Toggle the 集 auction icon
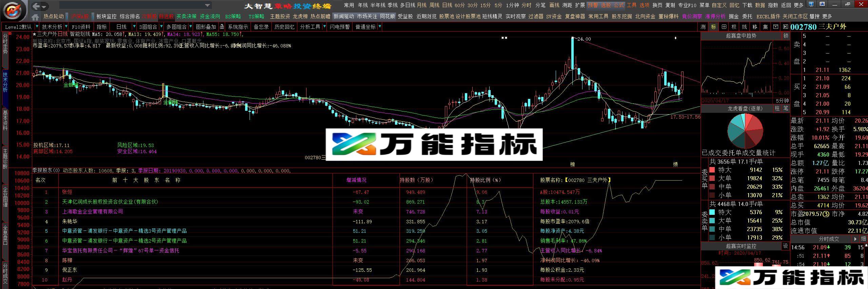Screen dimensions: 868x289 [765, 27]
